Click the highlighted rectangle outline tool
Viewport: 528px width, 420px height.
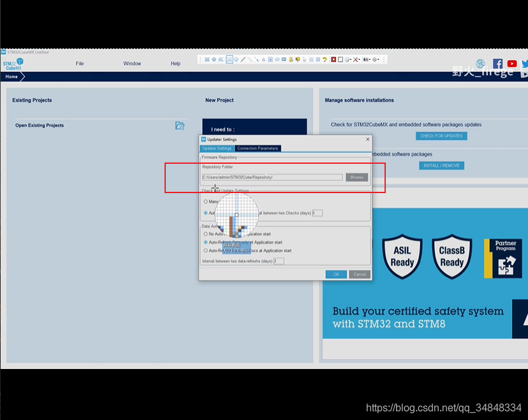230,59
